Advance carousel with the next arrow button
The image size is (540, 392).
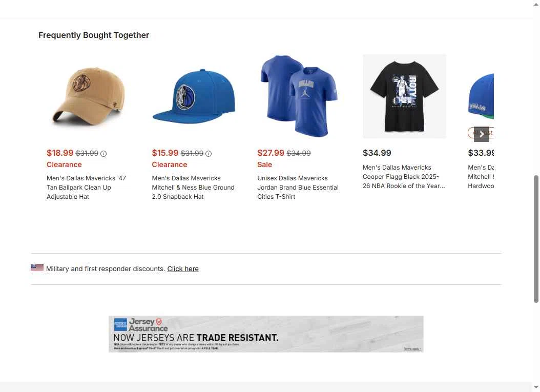click(482, 134)
